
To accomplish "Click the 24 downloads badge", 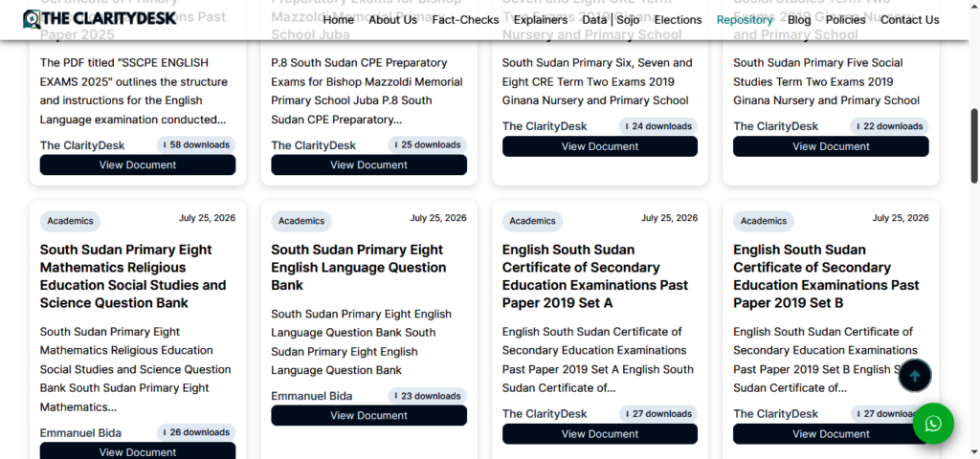I will [x=658, y=126].
